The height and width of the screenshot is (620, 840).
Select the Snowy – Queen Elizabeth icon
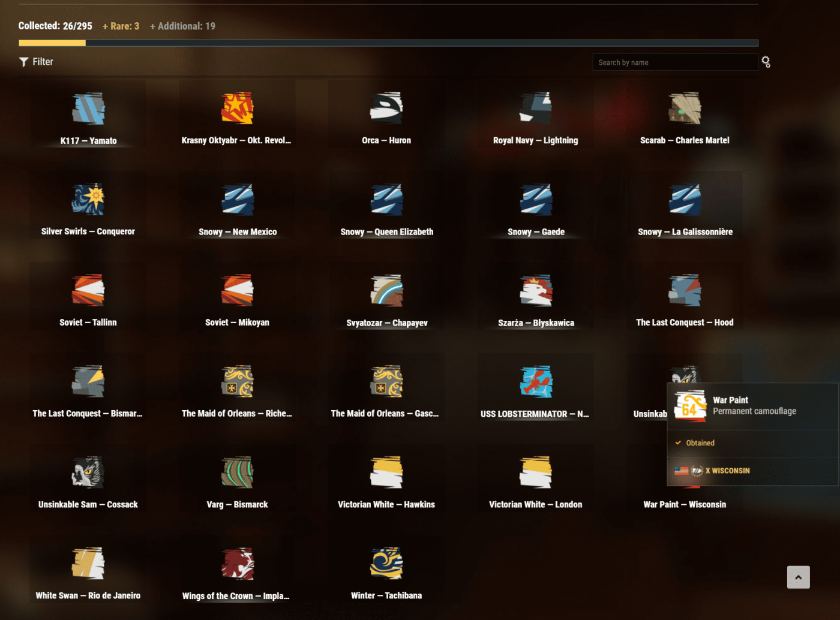point(386,200)
